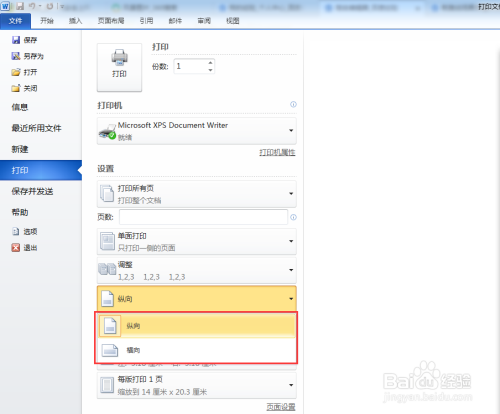Click the 打印机属性 link
This screenshot has width=500, height=414.
point(277,152)
